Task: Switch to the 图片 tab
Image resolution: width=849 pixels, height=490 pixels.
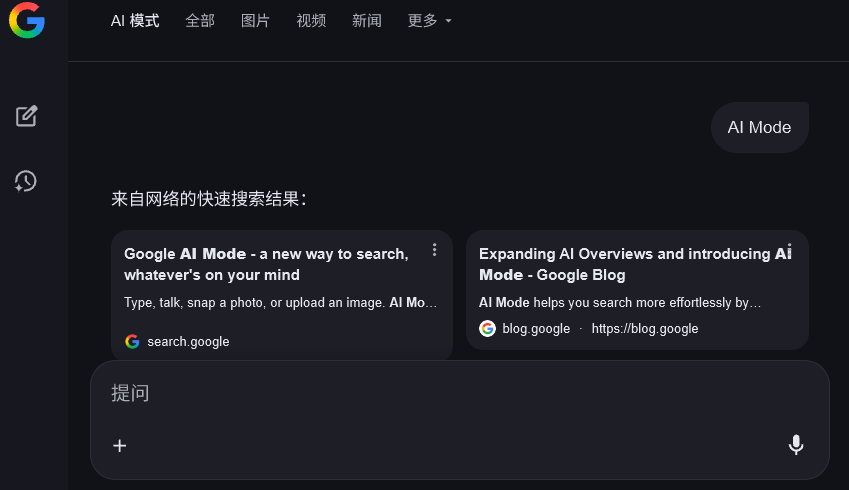Action: click(x=255, y=21)
